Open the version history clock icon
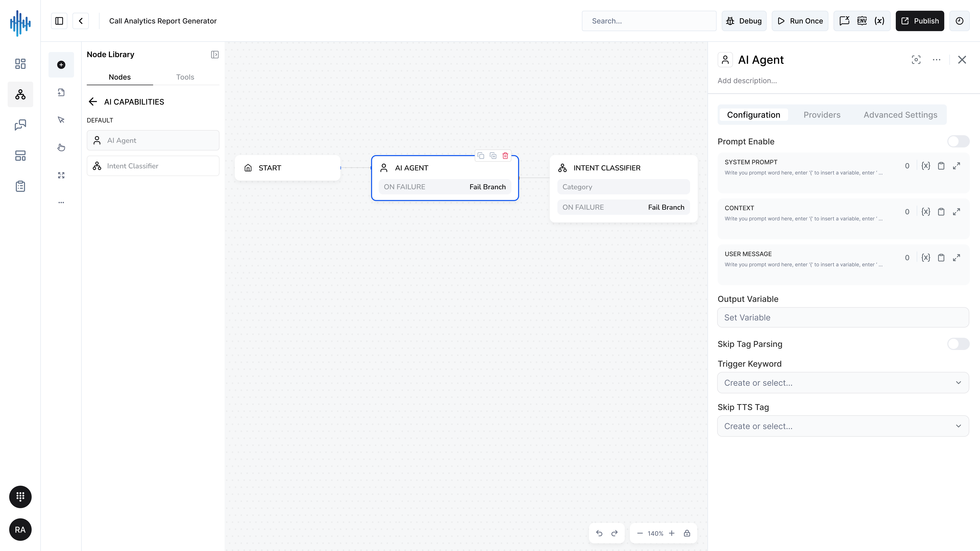The width and height of the screenshot is (980, 551). tap(959, 21)
